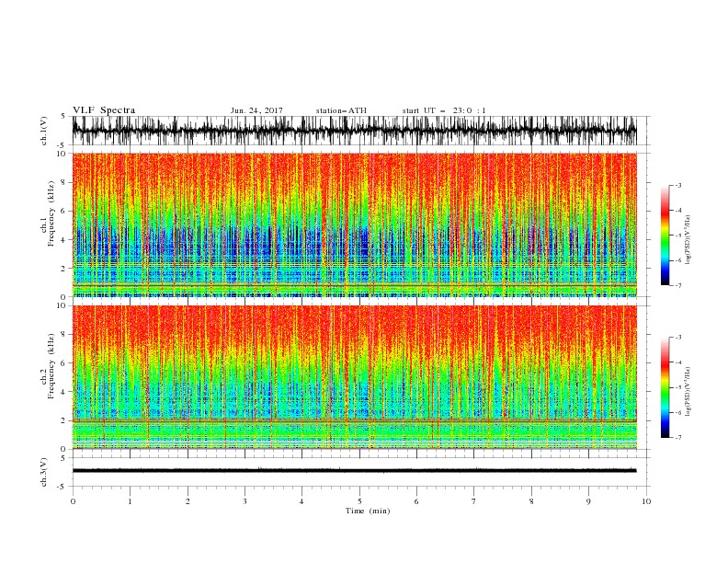Click inside the ch.2 spectrogram panel
The image size is (728, 563).
point(354,377)
